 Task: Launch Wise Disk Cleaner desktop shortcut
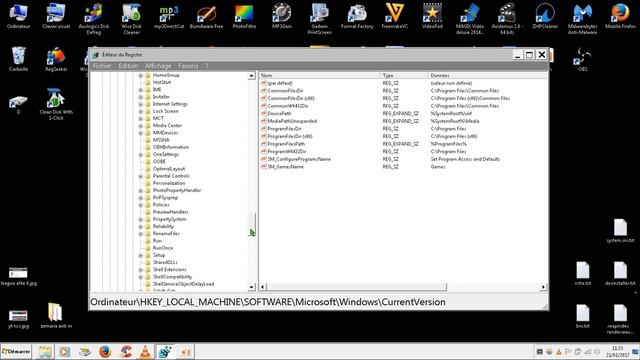[131, 18]
